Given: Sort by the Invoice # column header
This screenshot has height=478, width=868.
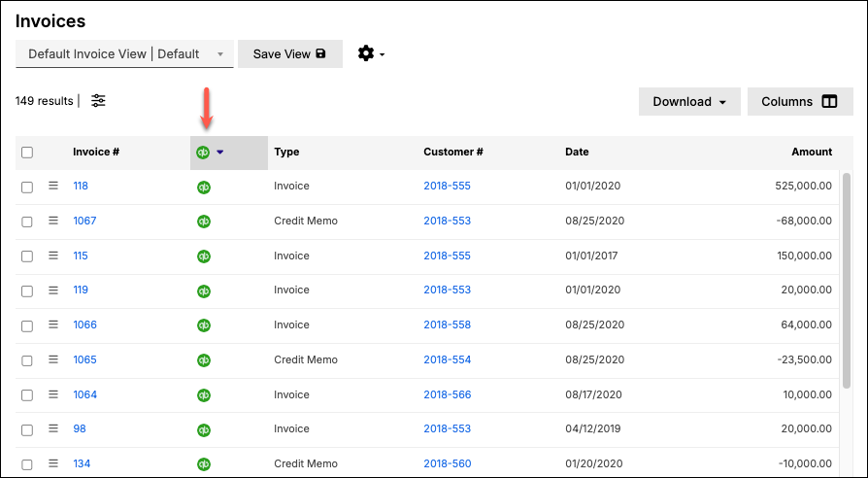Looking at the screenshot, I should [96, 152].
